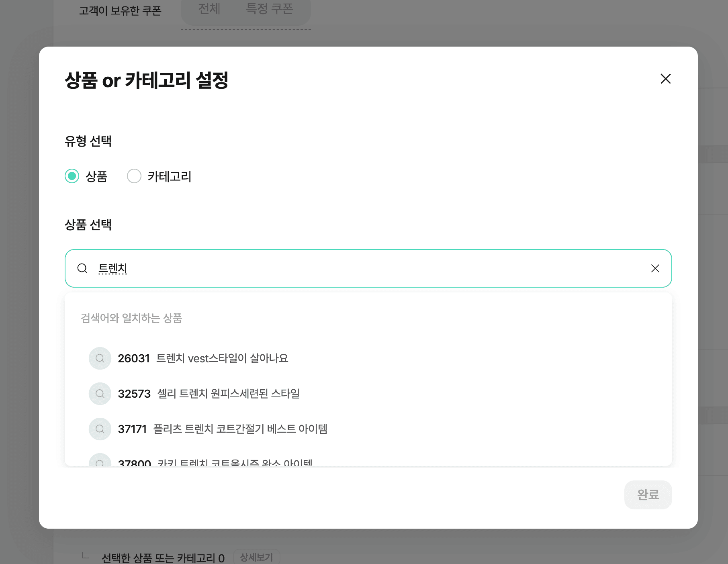Close the 상품 or 카테고리 설정 dialog
Screen dimensions: 728x564
[x=666, y=79]
